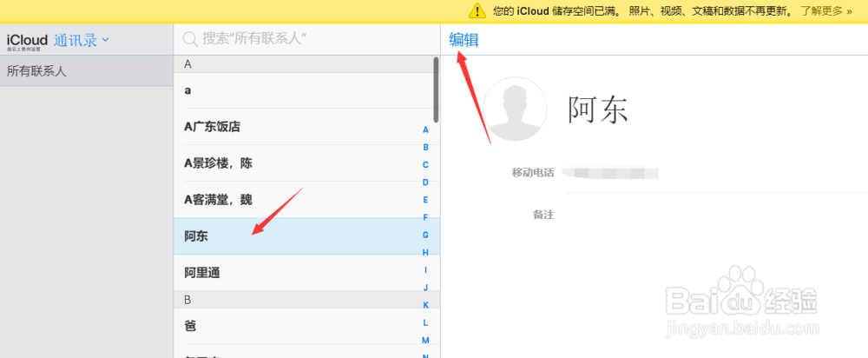Select contact 阿东 in the list
The image size is (868, 358).
[306, 236]
